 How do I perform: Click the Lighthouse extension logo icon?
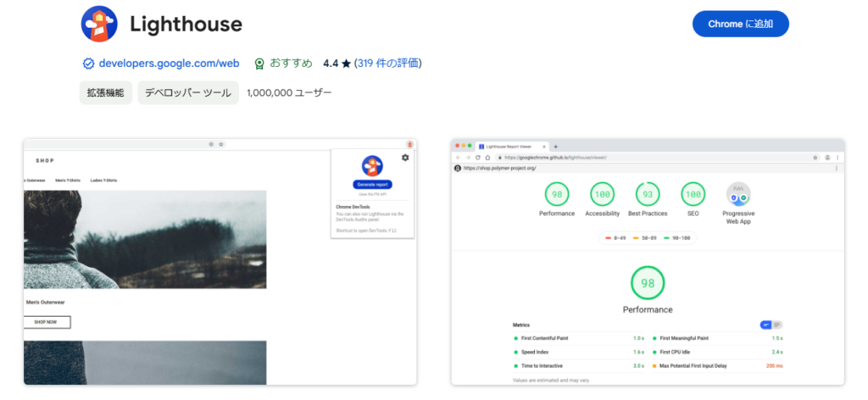tap(99, 24)
